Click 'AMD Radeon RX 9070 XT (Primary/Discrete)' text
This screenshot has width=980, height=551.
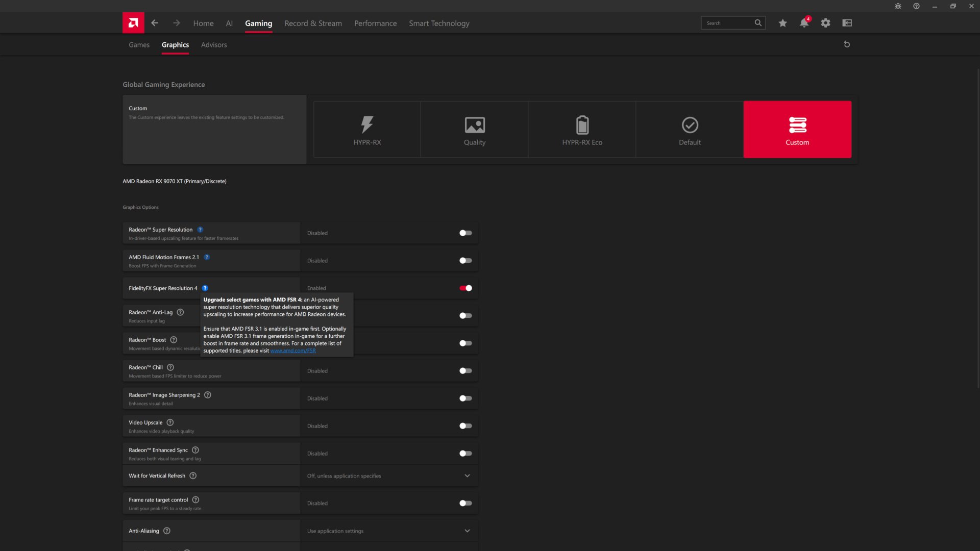click(x=175, y=181)
